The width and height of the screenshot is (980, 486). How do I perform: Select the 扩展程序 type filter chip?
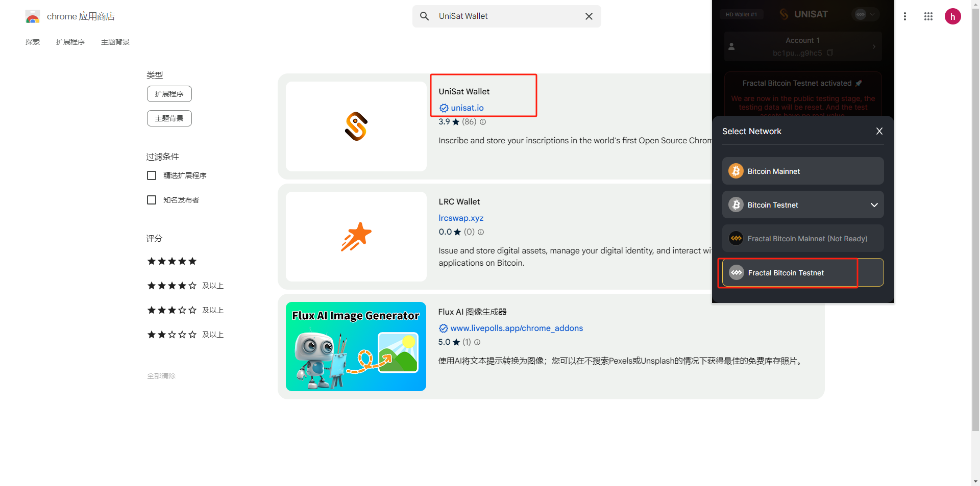169,94
